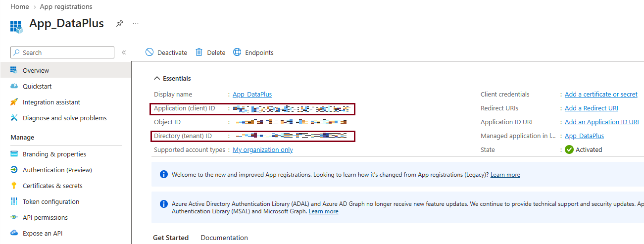Click the Token configuration bars icon
The image size is (644, 244).
[14, 201]
